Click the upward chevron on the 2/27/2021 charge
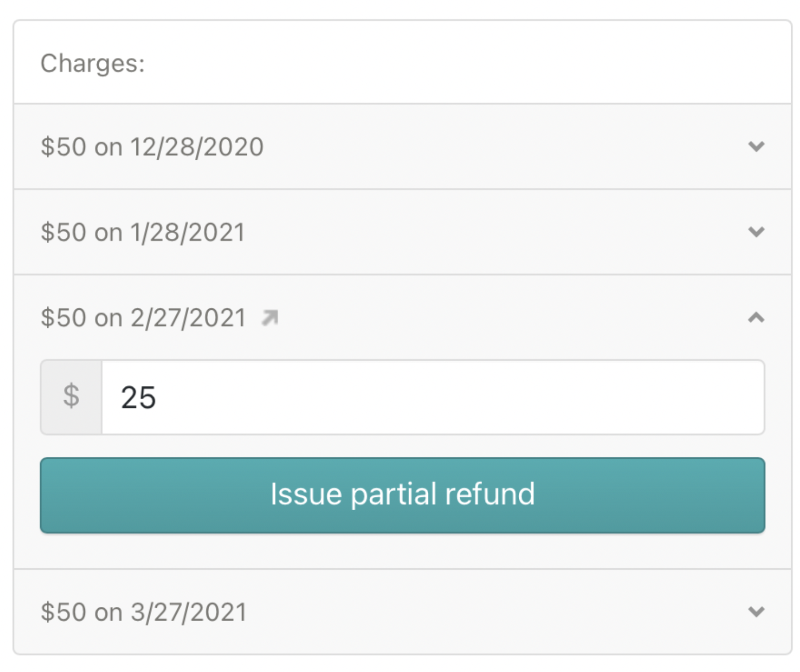Image resolution: width=800 pixels, height=672 pixels. click(x=756, y=318)
